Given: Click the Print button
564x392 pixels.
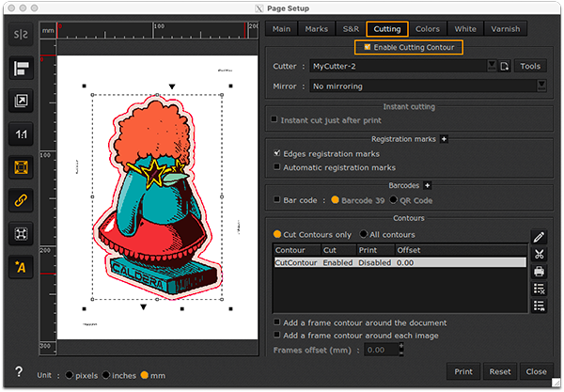Looking at the screenshot, I should (x=463, y=371).
